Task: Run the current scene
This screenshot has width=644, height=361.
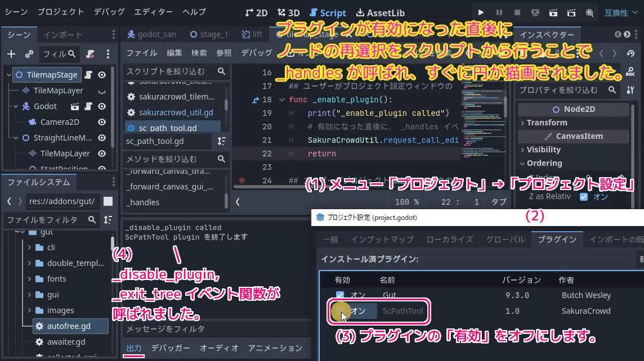Action: pos(553,13)
